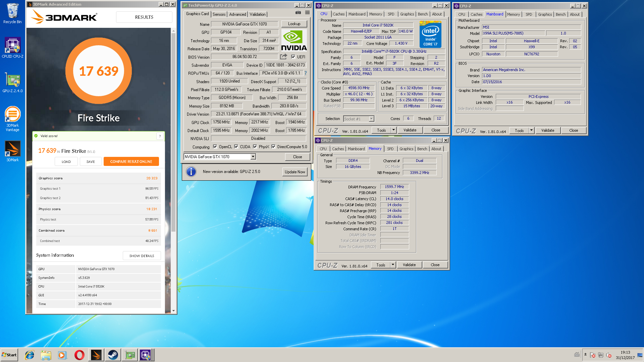This screenshot has width=644, height=362.
Task: Click LOAD button in 3DMark
Action: [66, 162]
